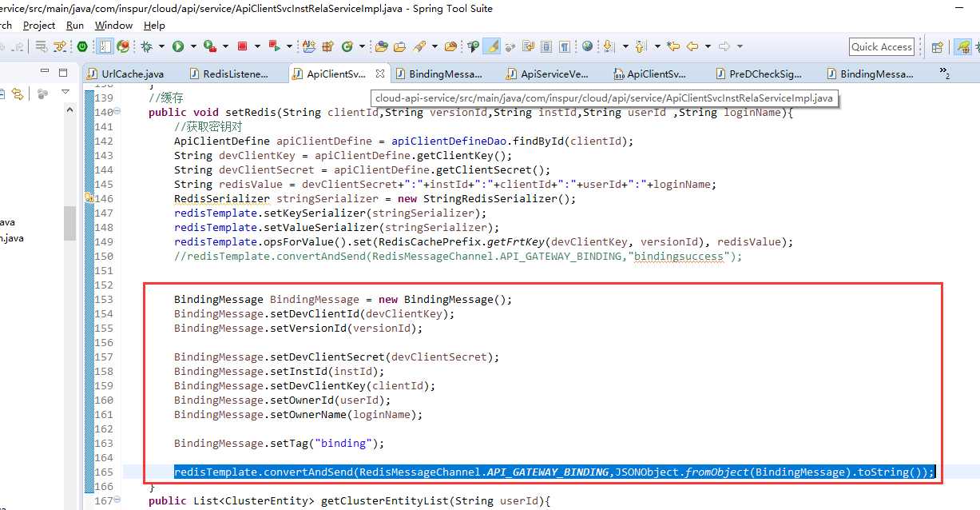Click the Spring perspective icon
This screenshot has width=980, height=510.
[964, 46]
